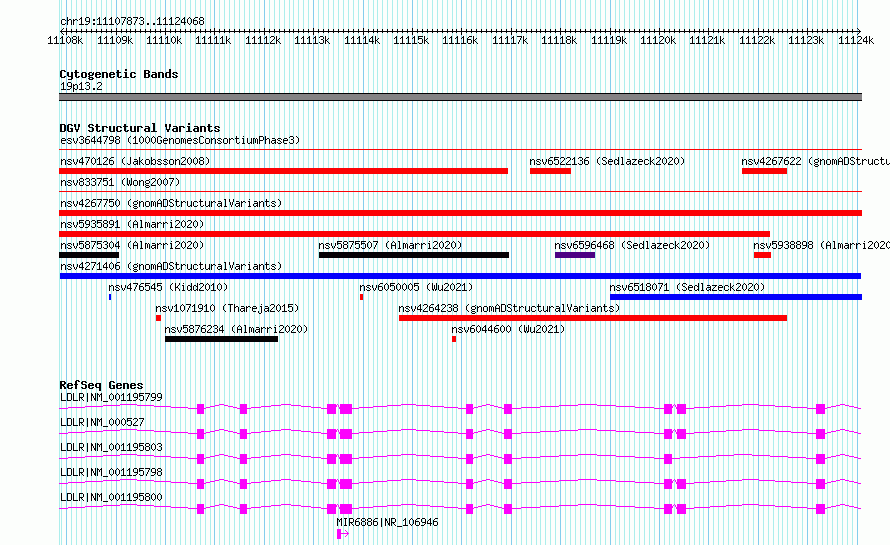Screen dimensions: 890x545
Task: Click the nsv6596468 (Sedlazeck2020) label
Action: [632, 245]
